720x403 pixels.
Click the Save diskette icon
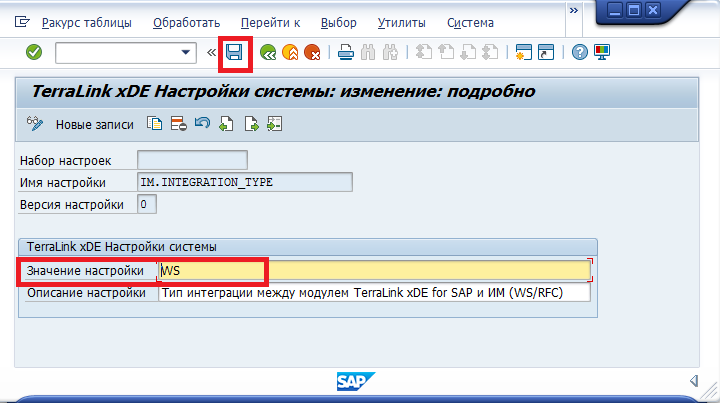[x=235, y=52]
